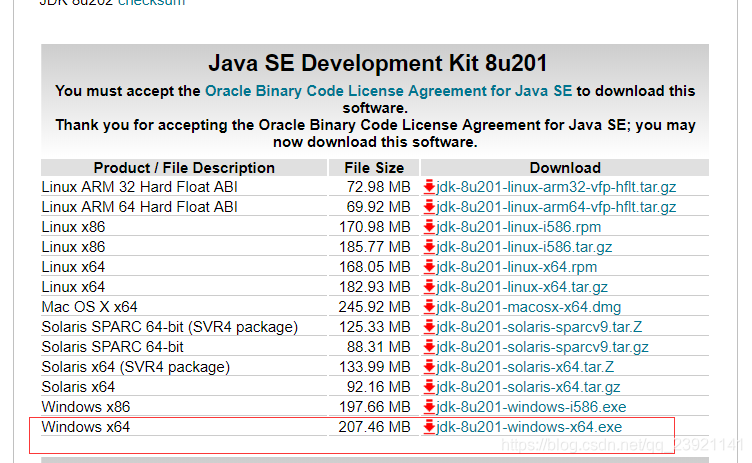Select the 'Mac OS X x64' description
The height and width of the screenshot is (463, 752).
pos(90,307)
